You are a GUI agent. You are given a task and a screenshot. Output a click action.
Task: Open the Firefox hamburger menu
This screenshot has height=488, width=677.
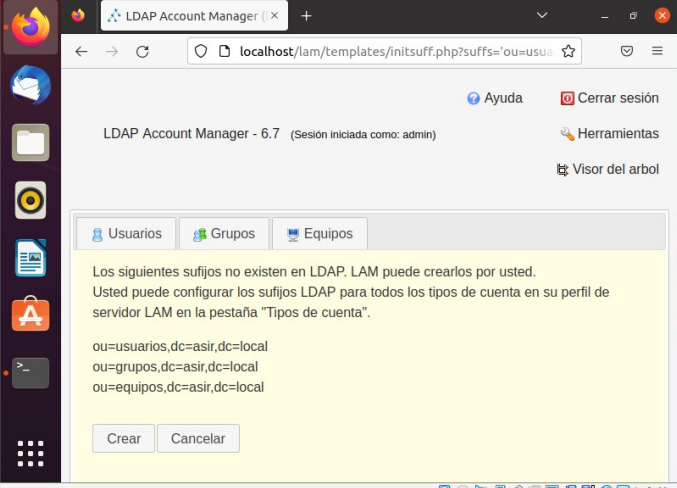click(x=657, y=51)
